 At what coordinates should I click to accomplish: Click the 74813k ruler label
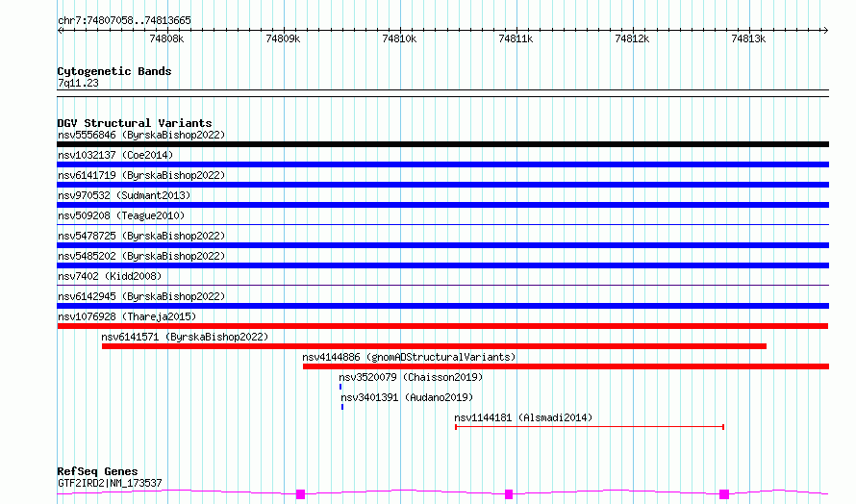coord(748,39)
